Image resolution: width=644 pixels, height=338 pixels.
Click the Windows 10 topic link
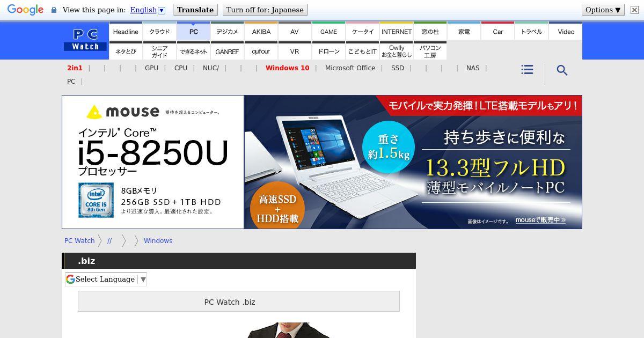287,68
